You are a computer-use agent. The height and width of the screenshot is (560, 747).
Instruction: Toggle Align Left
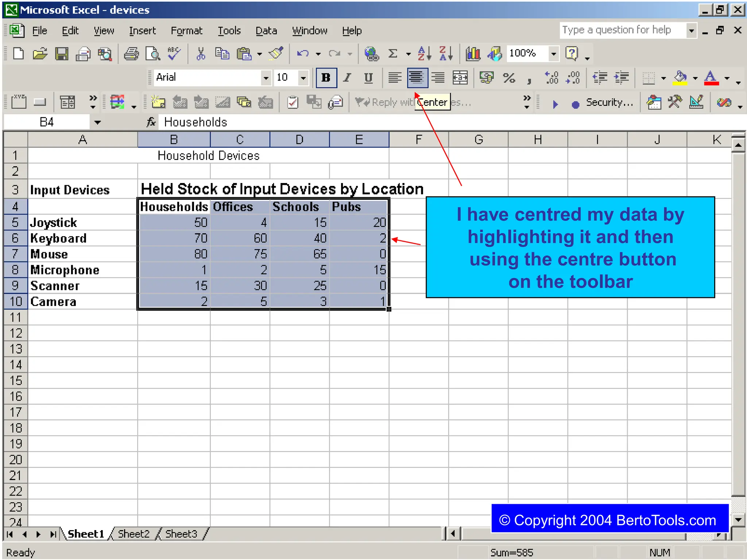coord(395,78)
